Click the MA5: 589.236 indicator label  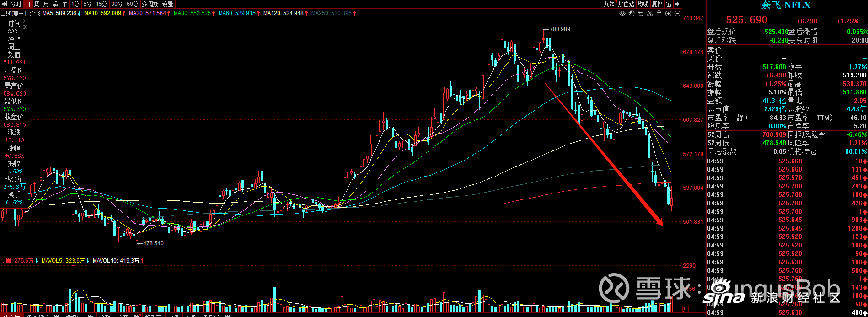click(59, 13)
